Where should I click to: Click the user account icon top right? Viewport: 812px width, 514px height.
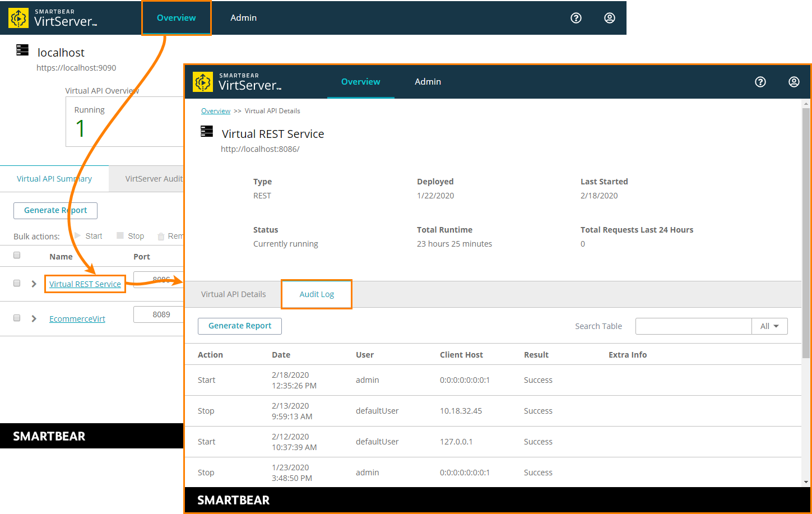point(794,82)
